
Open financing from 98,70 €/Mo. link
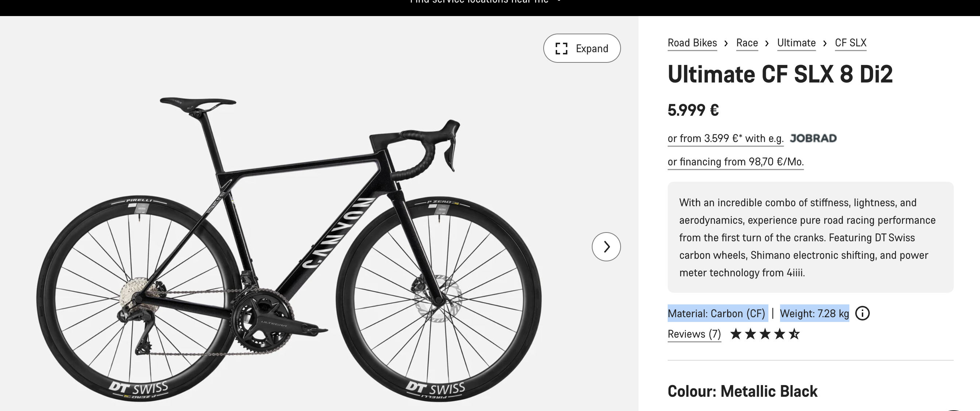pos(736,162)
